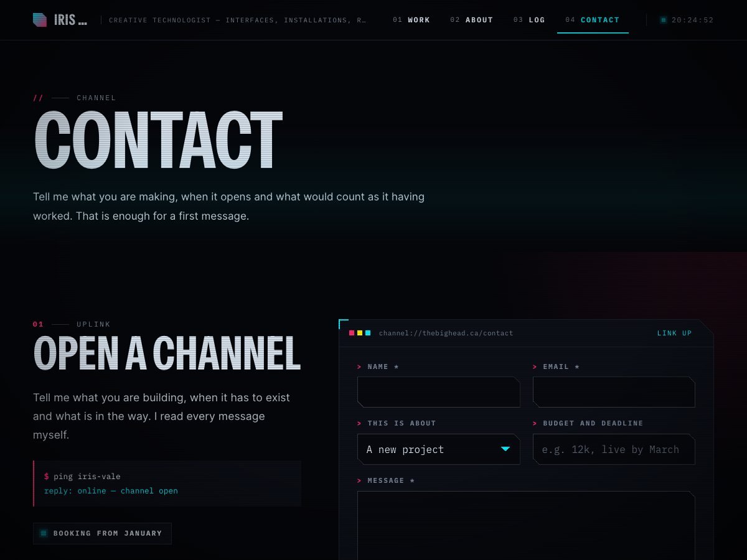Click the 20:24:52 clock readout
Viewport: 747px width, 560px height.
point(692,20)
